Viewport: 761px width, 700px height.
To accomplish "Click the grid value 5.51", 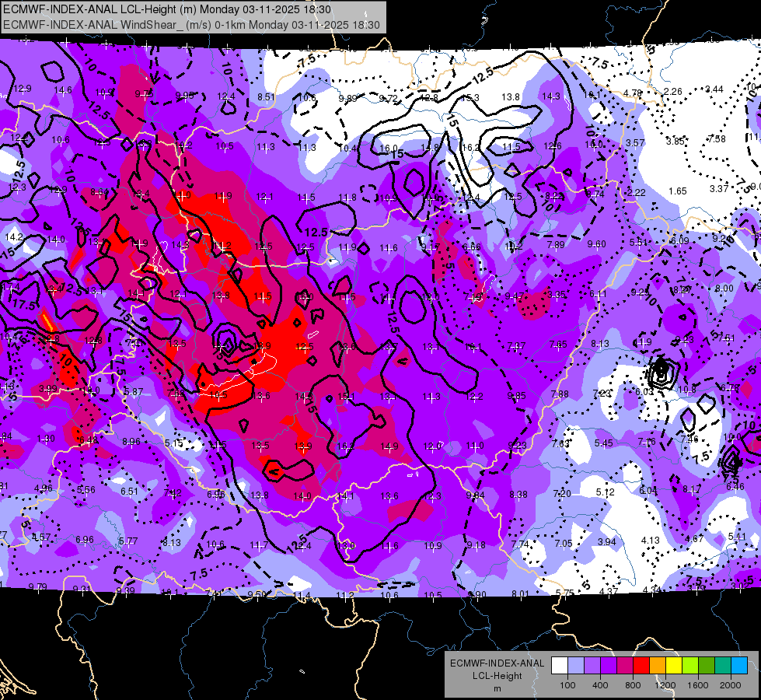I will (639, 243).
